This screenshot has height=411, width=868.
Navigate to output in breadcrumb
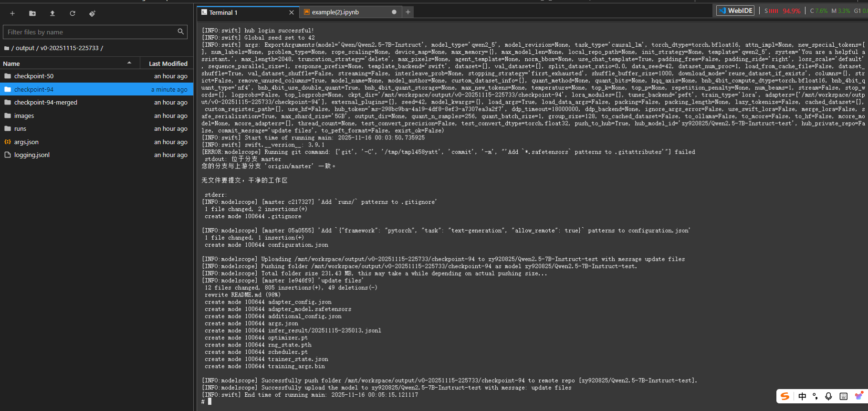pos(25,48)
